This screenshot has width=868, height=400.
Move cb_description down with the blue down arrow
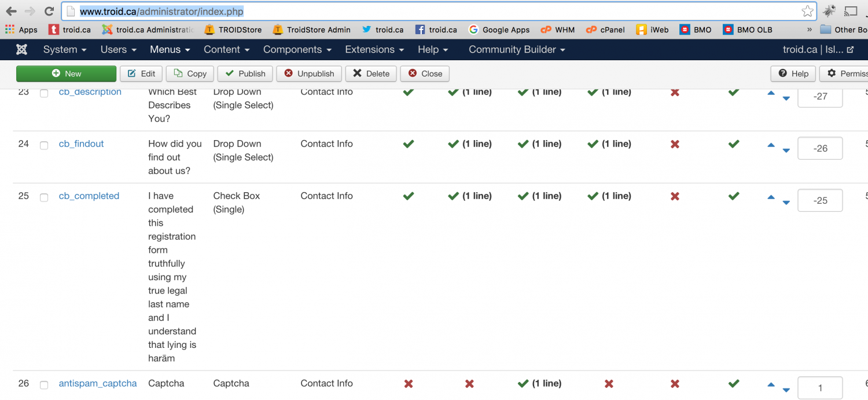786,98
